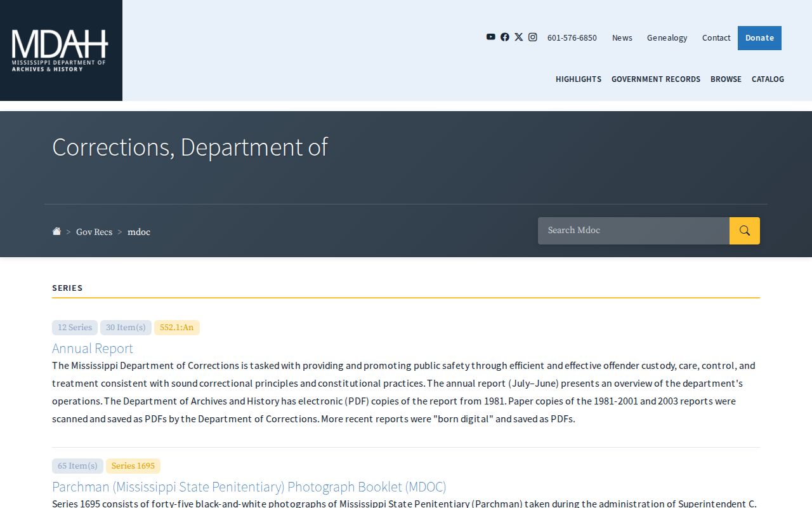Screen dimensions: 812x508
Task: Open the News link
Action: click(622, 37)
